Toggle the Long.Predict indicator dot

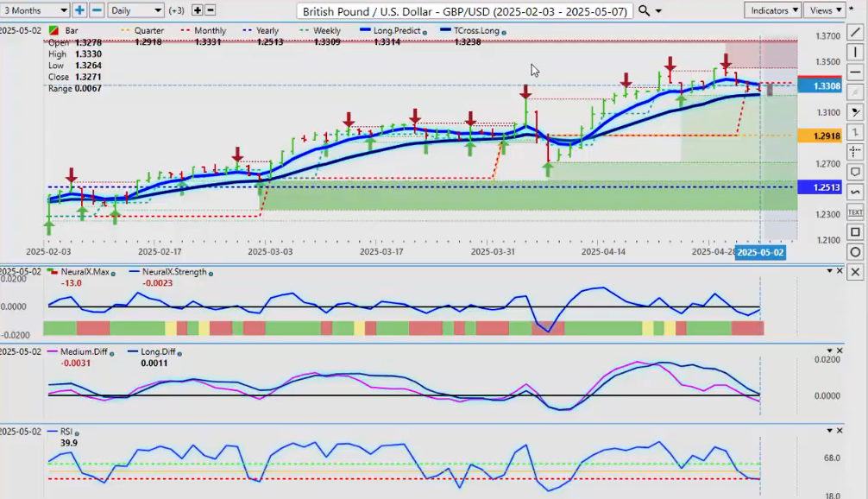pyautogui.click(x=429, y=32)
